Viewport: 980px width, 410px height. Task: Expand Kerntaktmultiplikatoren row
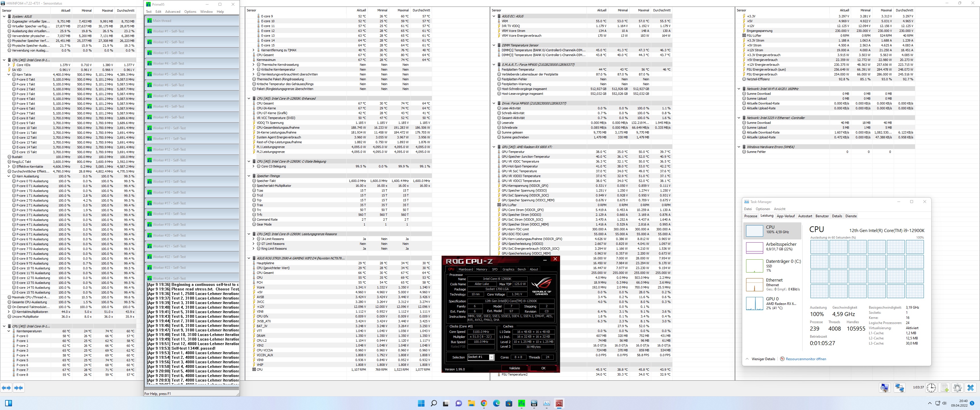[x=9, y=312]
